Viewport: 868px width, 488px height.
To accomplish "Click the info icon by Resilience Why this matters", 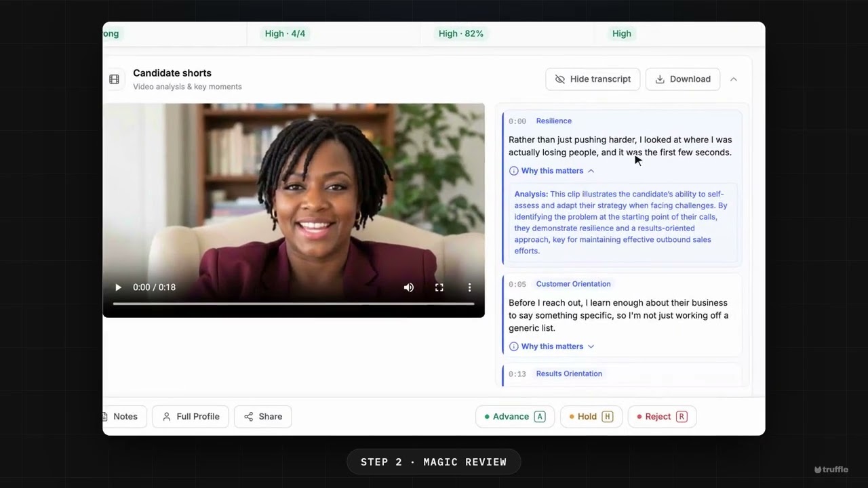I will pyautogui.click(x=514, y=171).
